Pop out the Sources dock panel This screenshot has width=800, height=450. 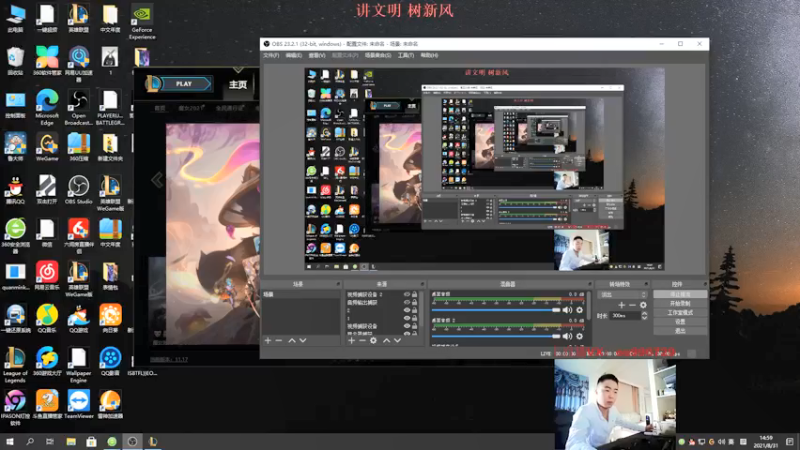(422, 284)
